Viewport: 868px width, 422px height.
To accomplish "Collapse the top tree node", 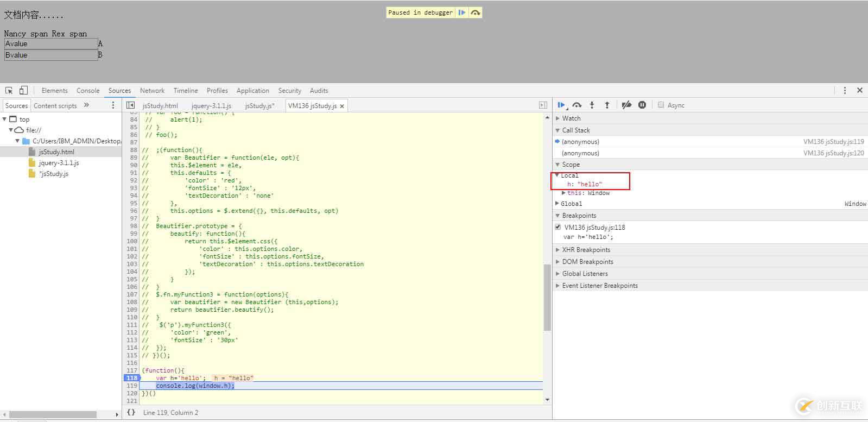I will 4,119.
